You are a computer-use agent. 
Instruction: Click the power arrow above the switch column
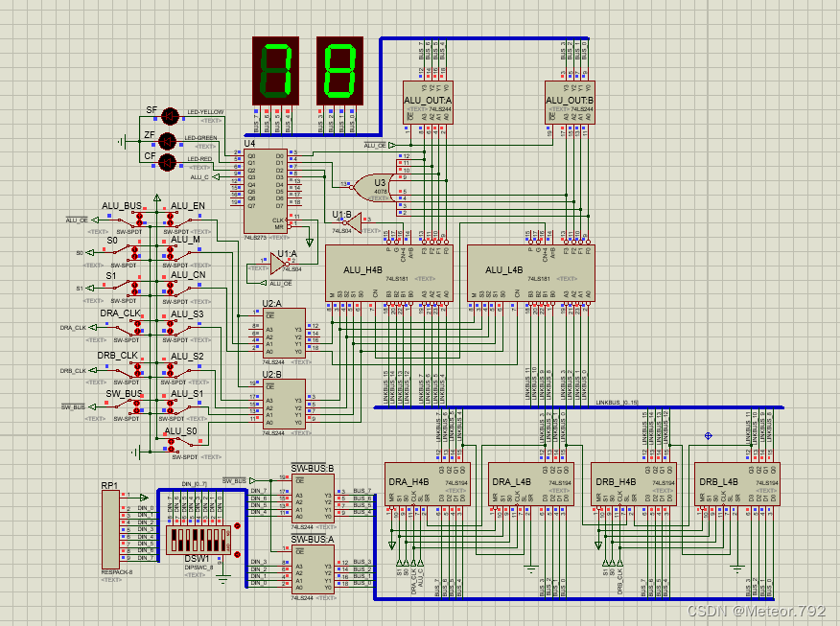(x=157, y=198)
